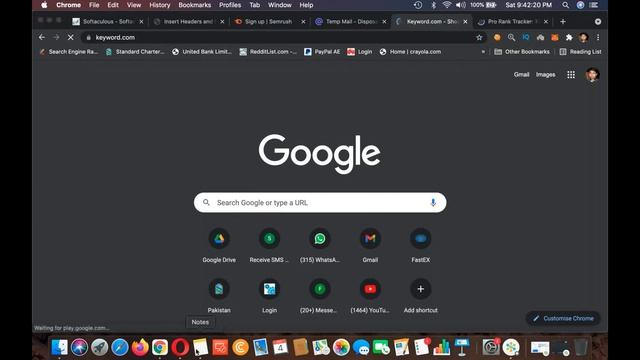
Task: Open the Receive SMS shortcut
Action: coord(269,245)
